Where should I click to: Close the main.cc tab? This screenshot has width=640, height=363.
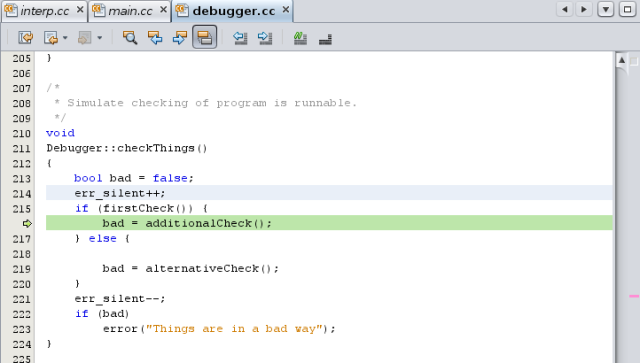point(163,9)
